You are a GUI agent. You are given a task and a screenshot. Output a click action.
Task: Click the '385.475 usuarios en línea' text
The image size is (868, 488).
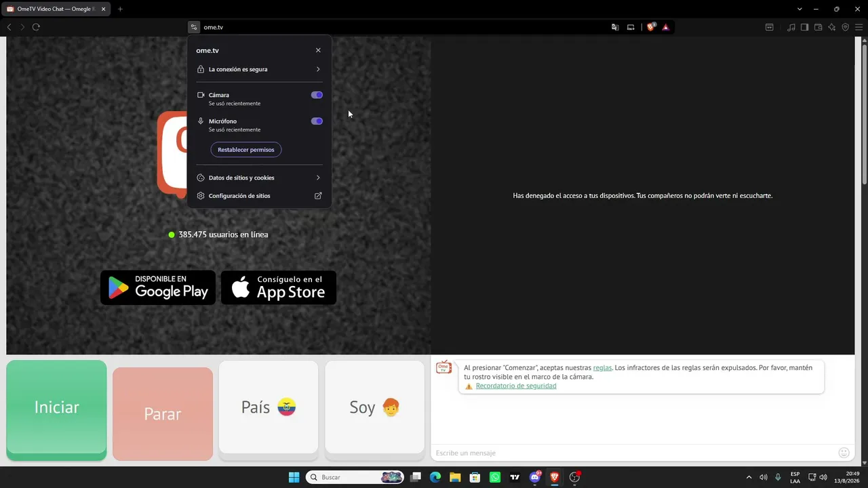(x=223, y=235)
